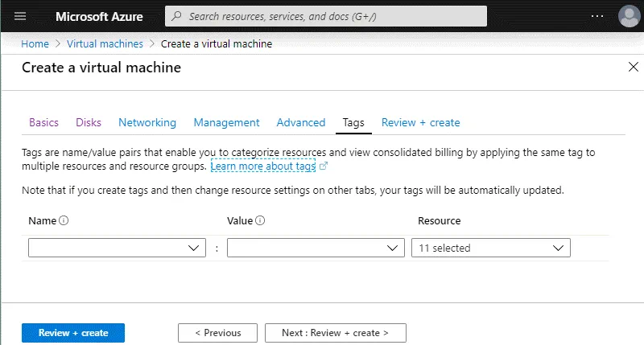The width and height of the screenshot is (644, 345).
Task: Click the Value info icon
Action: [x=261, y=221]
